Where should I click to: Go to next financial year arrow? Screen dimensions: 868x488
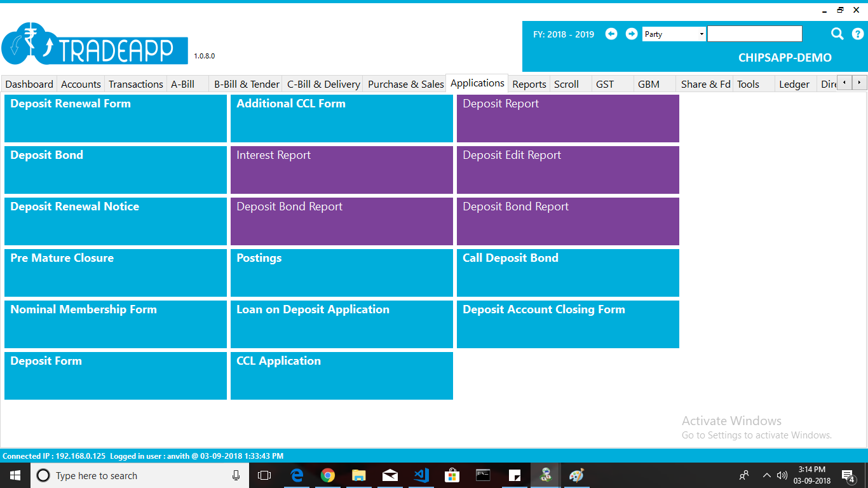[x=632, y=34]
